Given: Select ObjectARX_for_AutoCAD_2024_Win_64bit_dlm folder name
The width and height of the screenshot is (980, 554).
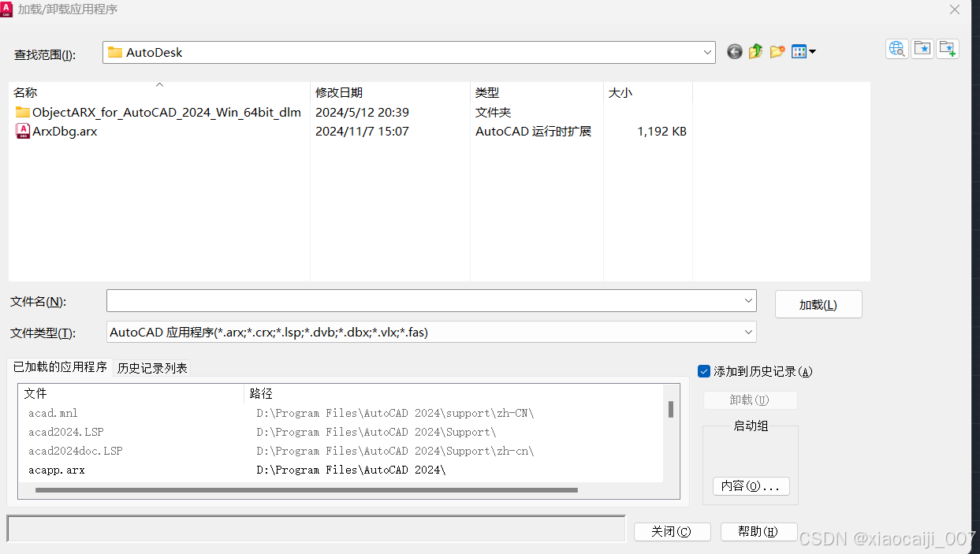Looking at the screenshot, I should [166, 113].
